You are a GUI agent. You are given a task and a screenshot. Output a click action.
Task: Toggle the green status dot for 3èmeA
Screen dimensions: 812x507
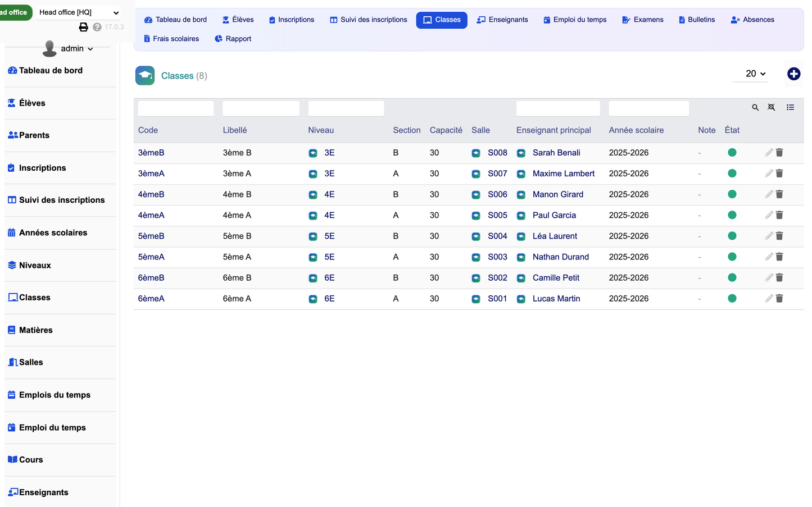click(732, 173)
